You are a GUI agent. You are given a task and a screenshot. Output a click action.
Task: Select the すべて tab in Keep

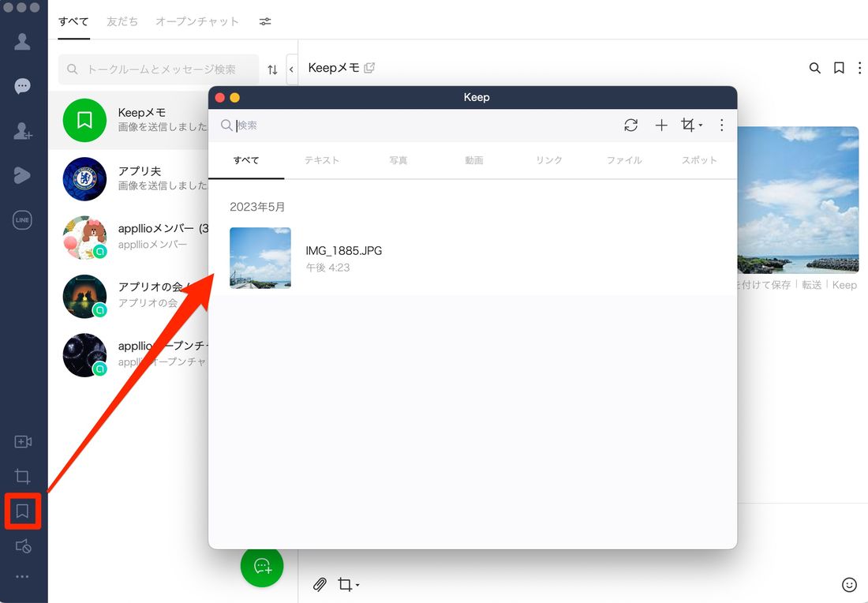click(x=246, y=160)
